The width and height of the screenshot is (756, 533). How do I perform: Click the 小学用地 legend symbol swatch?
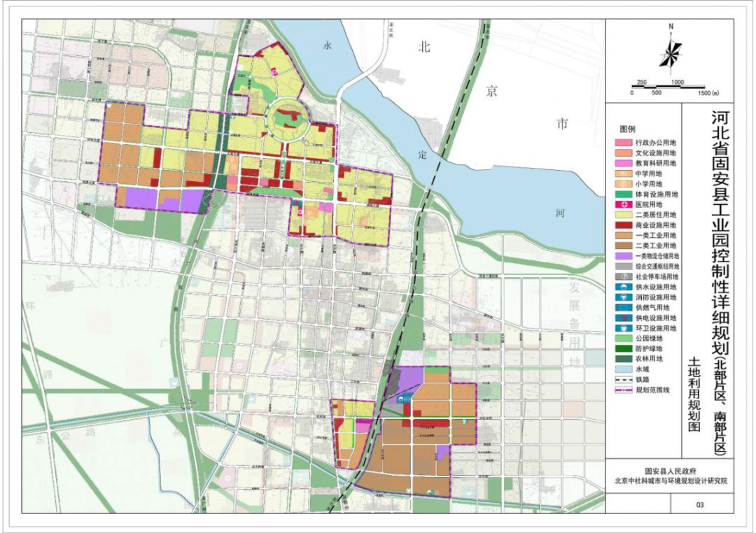(x=624, y=184)
